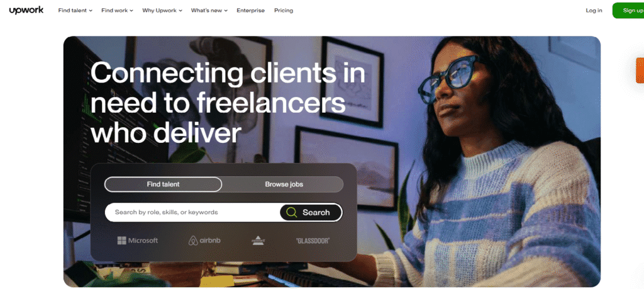Viewport: 644px width, 289px height.
Task: Open the Pricing menu item
Action: click(x=284, y=11)
